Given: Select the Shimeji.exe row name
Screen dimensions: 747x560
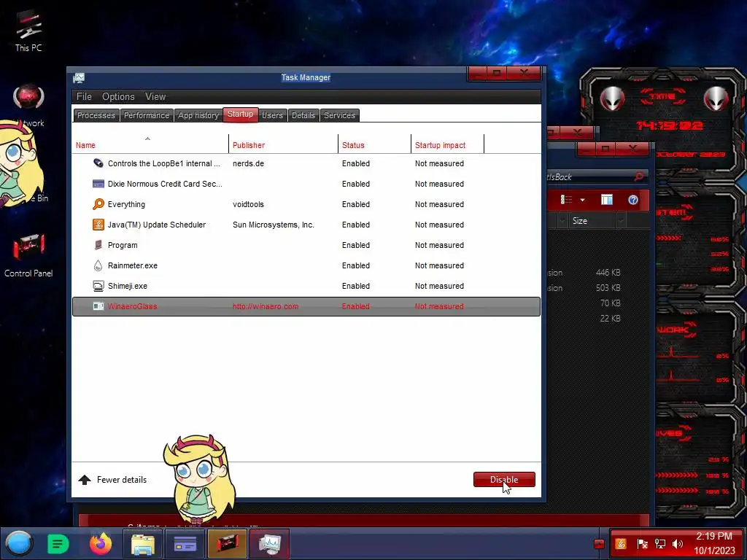Looking at the screenshot, I should [x=128, y=286].
